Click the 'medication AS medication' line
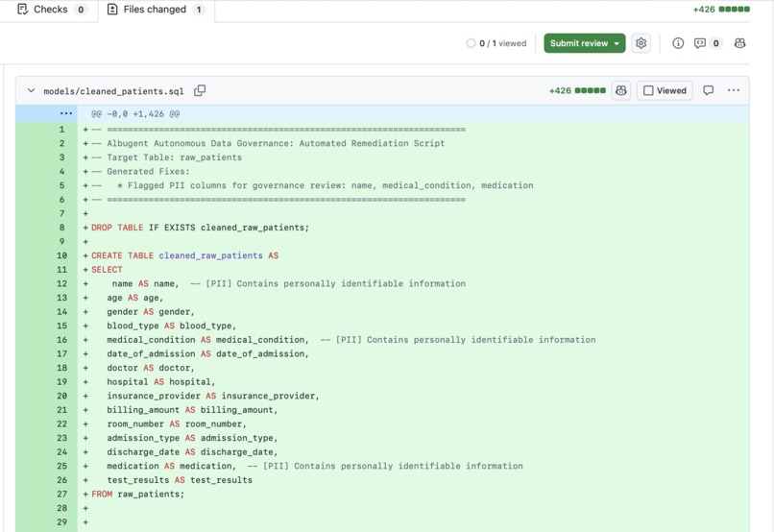Screen dimensions: 774x532 click(314, 466)
